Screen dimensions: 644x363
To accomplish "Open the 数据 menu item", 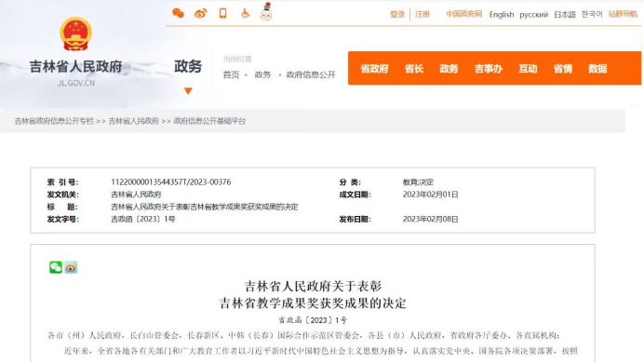I will click(x=597, y=69).
